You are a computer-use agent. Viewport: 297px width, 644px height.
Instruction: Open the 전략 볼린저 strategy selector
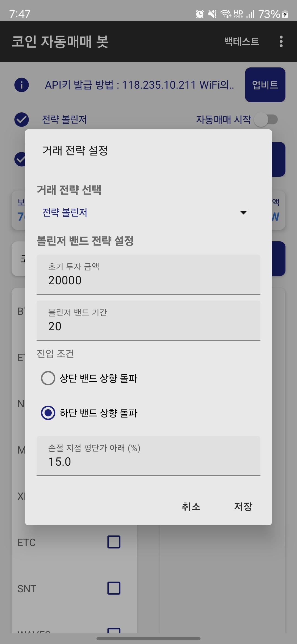pos(143,212)
